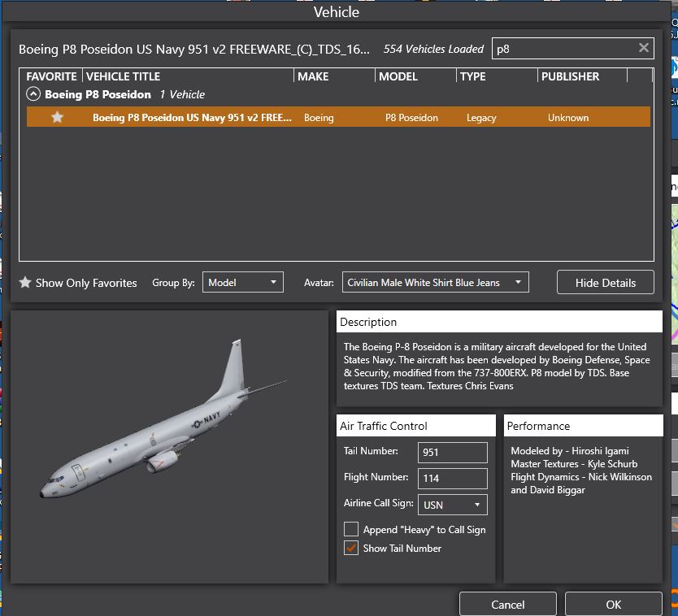Click the Vehicle dialog title bar
This screenshot has width=678, height=616.
[x=337, y=11]
